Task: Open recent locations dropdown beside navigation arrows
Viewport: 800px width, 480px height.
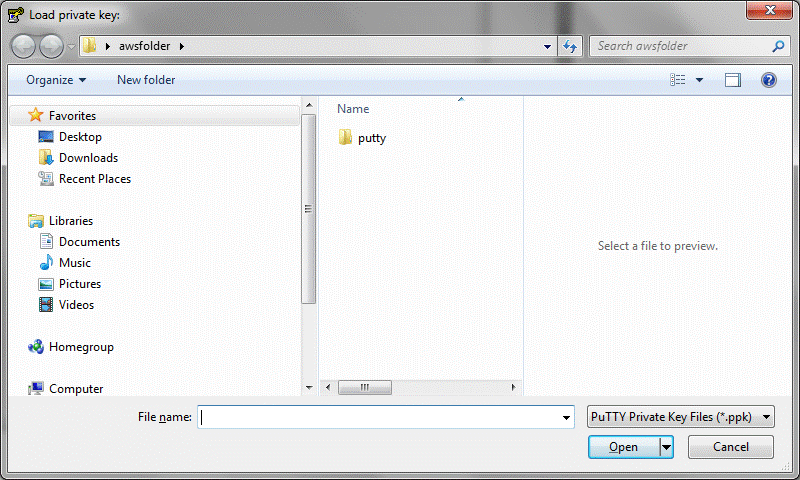Action: point(71,46)
